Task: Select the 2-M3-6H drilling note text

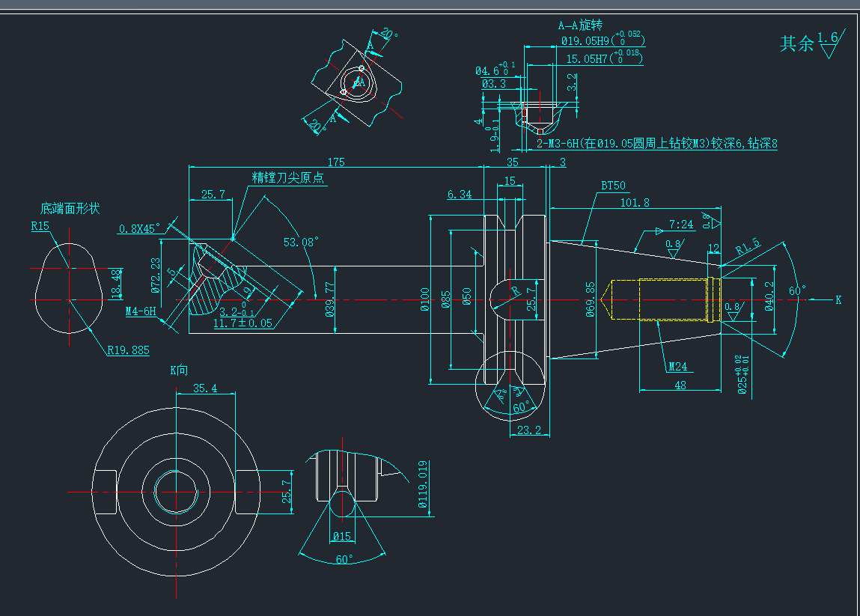Action: tap(657, 143)
